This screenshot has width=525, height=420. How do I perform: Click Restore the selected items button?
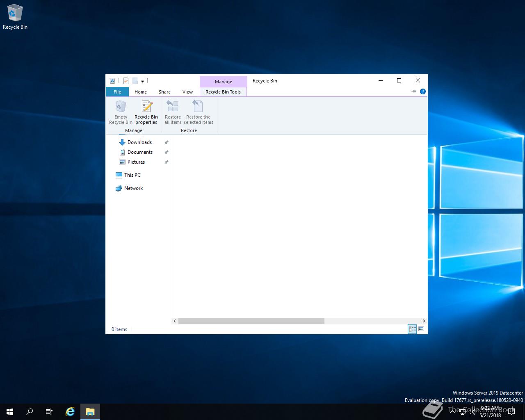pyautogui.click(x=199, y=112)
